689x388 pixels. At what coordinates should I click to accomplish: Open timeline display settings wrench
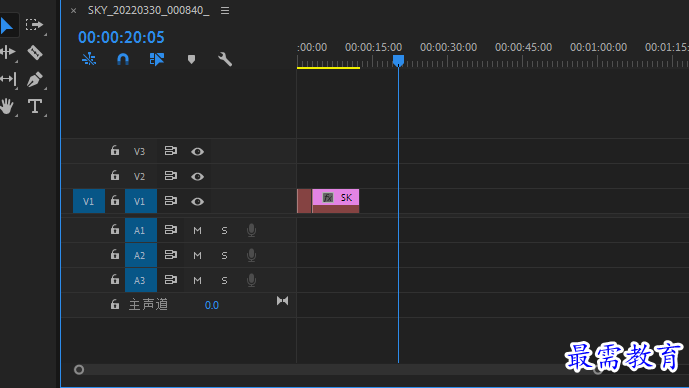[225, 59]
